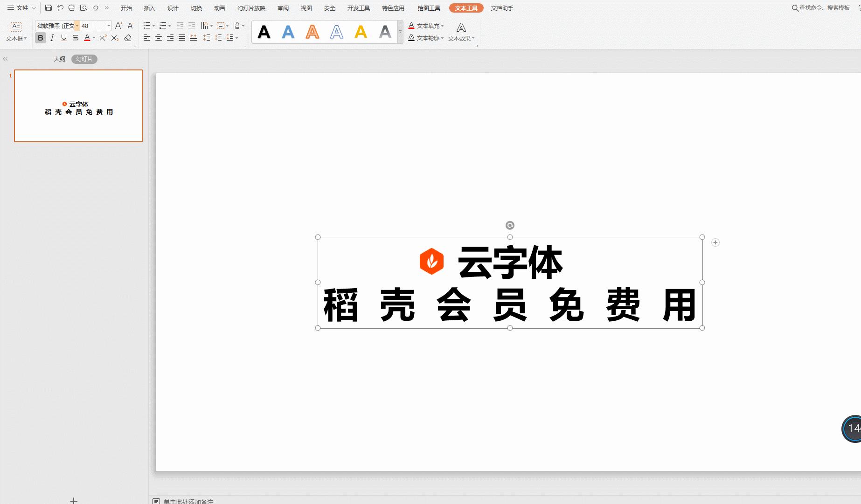Apply superscript formatting
861x504 pixels.
click(102, 38)
